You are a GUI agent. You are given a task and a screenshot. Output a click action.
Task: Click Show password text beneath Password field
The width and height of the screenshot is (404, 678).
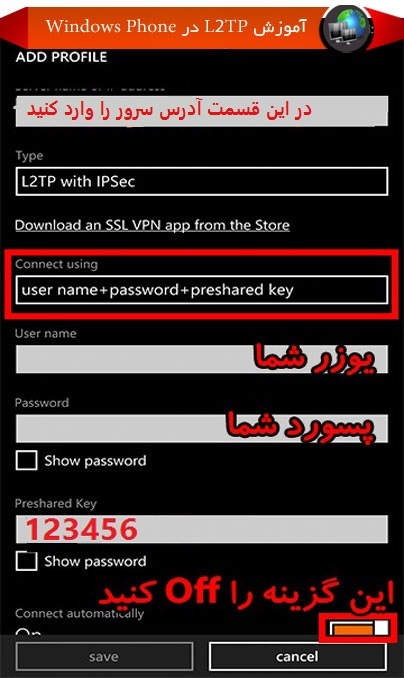click(95, 461)
